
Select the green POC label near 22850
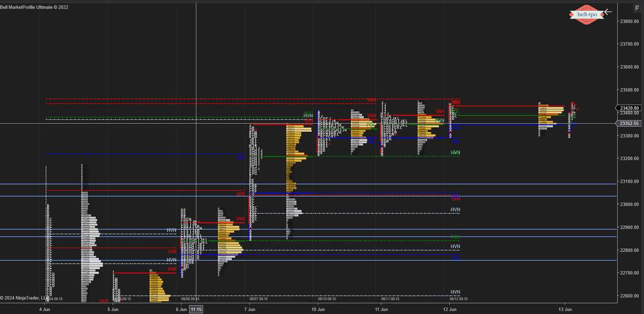coord(455,237)
